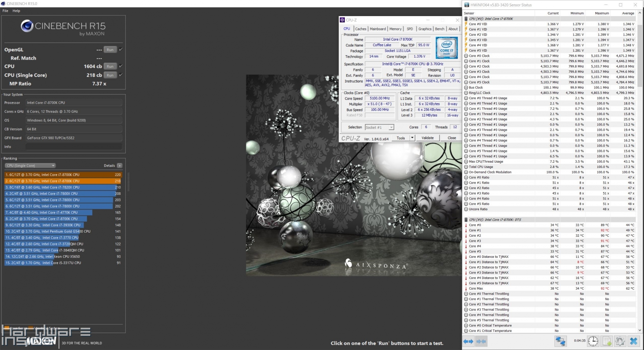Click the Cinebench panel splitter grip handle

coord(128,182)
